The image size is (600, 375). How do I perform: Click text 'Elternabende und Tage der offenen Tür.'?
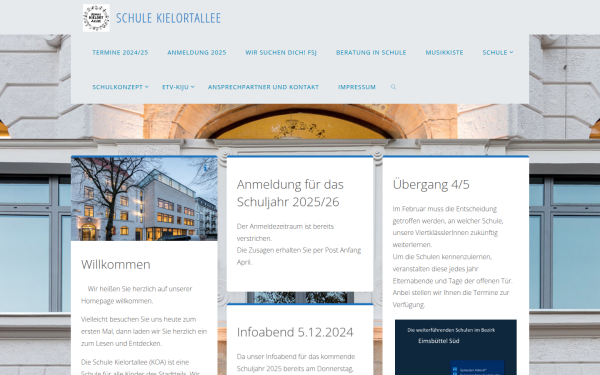pos(452,281)
